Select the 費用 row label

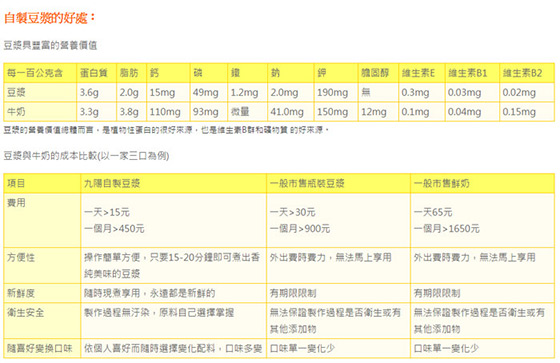[16, 203]
